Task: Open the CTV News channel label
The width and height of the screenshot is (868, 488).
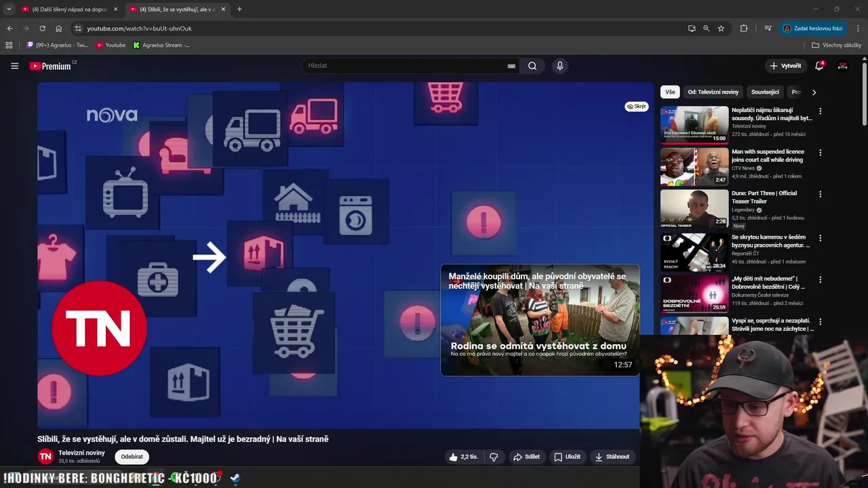Action: point(743,168)
